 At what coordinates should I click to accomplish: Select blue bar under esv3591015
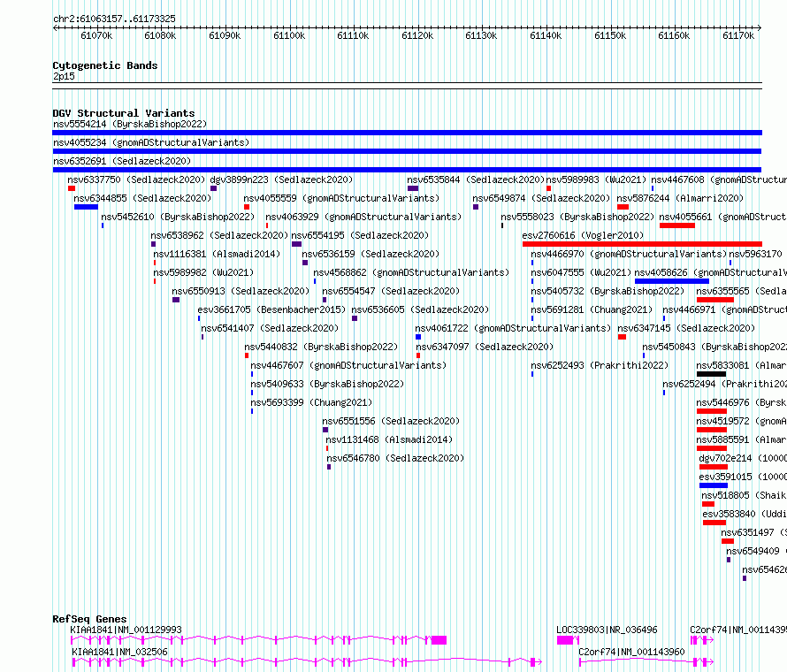tap(714, 485)
